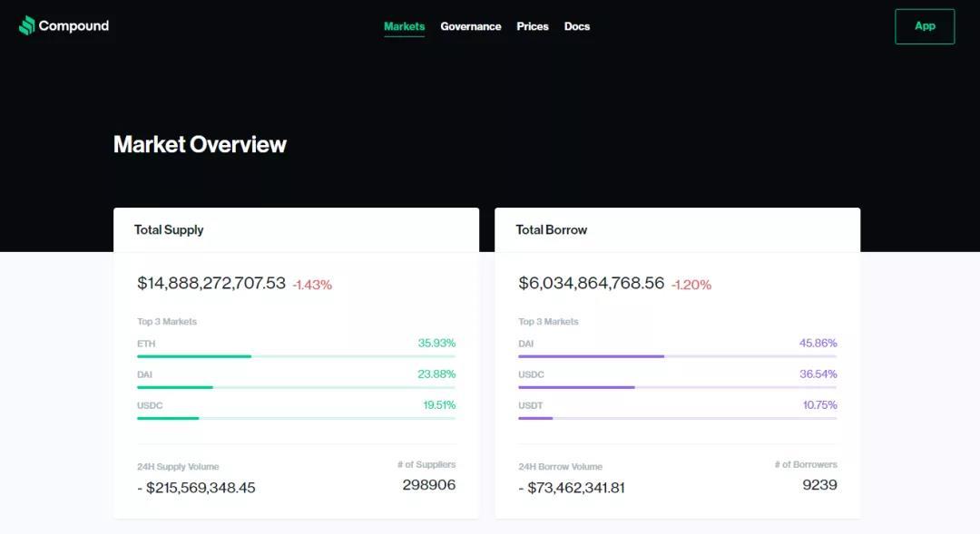
Task: Click the ETH 35.93% supply percentage
Action: pos(436,344)
